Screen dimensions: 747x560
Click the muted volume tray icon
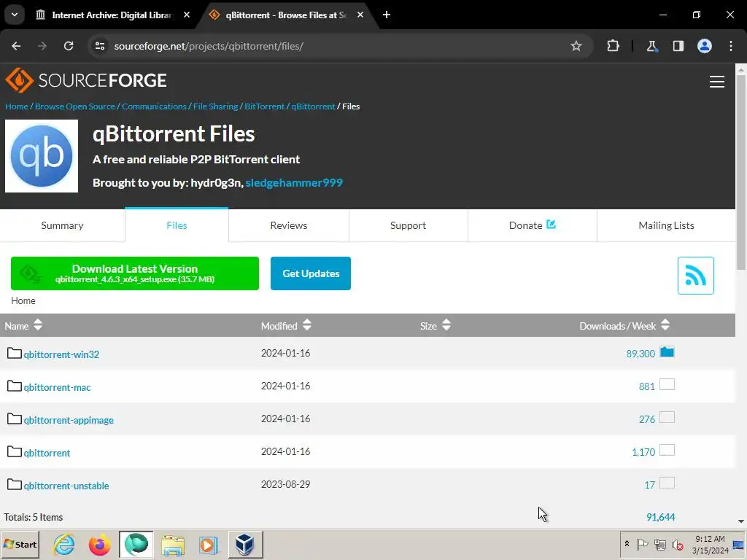click(677, 544)
